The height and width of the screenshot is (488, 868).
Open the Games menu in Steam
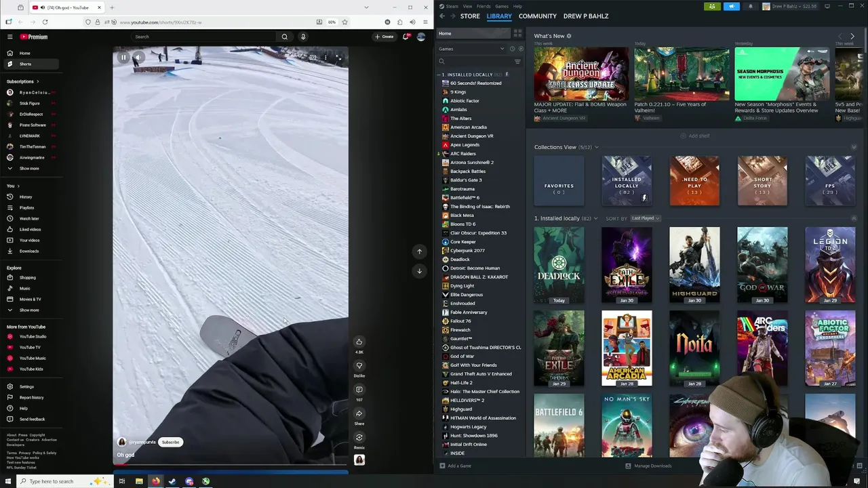point(502,6)
